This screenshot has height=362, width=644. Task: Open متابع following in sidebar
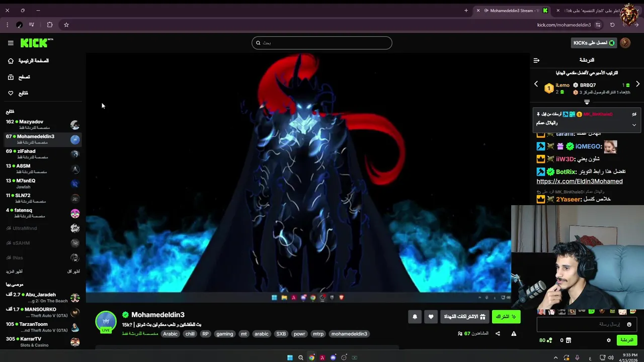pos(18,93)
